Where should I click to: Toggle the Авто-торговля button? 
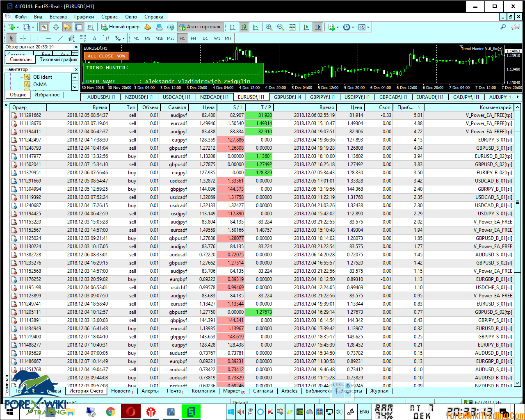coord(200,27)
